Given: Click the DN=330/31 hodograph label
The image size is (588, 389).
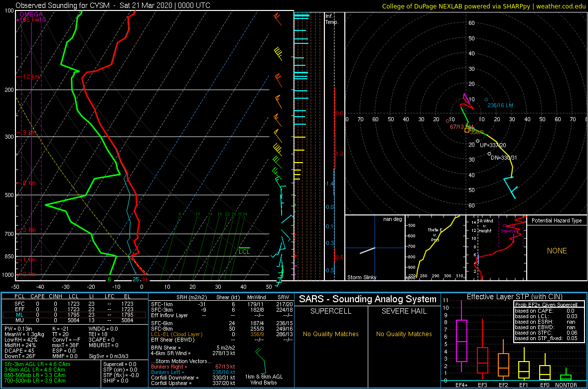Looking at the screenshot, I should point(504,157).
